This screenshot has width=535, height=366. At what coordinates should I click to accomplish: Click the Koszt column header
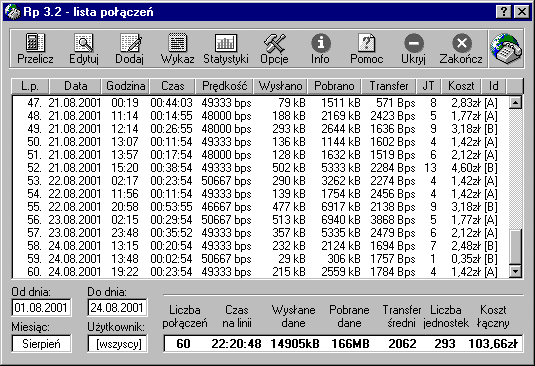point(461,86)
